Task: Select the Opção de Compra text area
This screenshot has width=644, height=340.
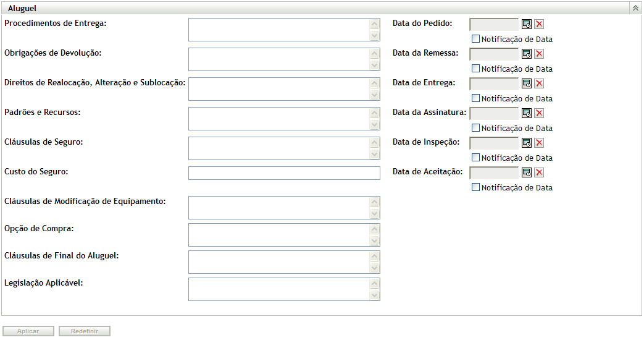Action: click(x=278, y=235)
